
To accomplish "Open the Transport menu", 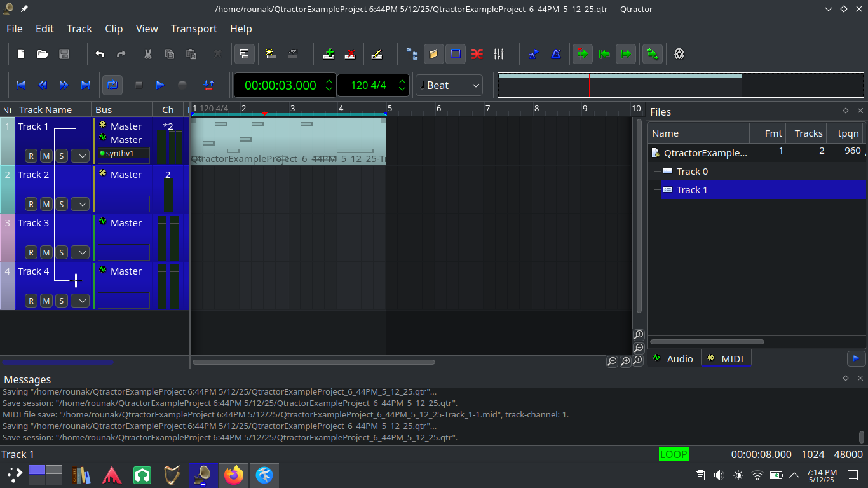I will tap(193, 29).
